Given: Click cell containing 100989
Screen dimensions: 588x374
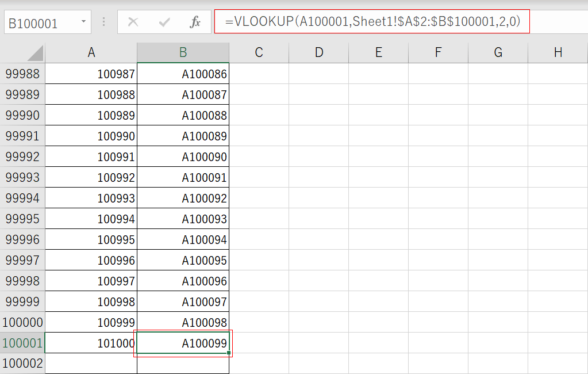Looking at the screenshot, I should (91, 115).
